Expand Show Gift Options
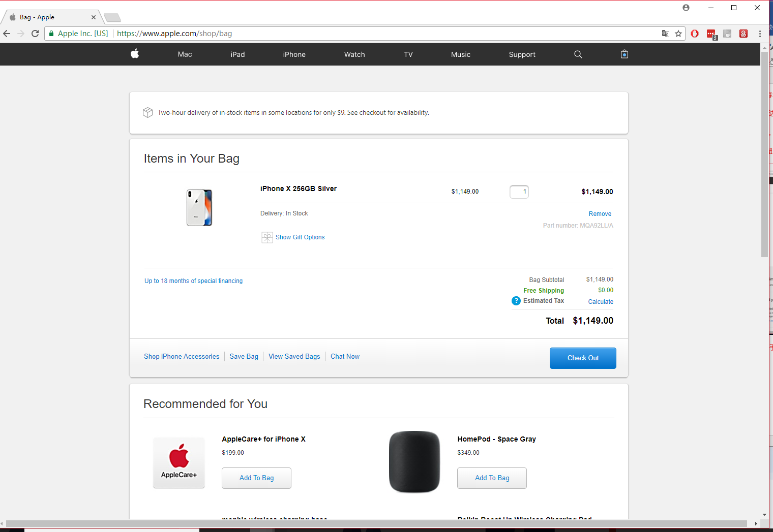The height and width of the screenshot is (532, 773). (x=300, y=237)
